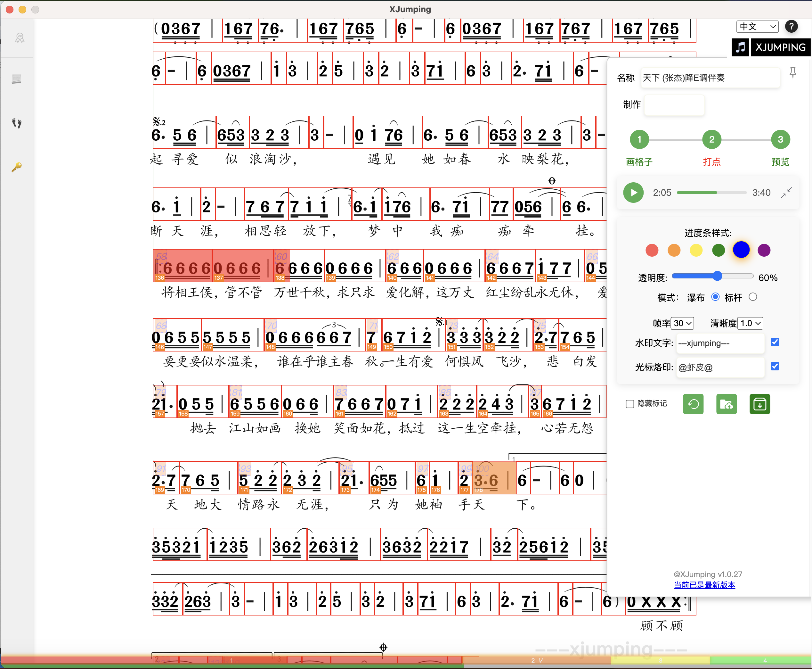This screenshot has width=812, height=669.
Task: Open the 中文 language dropdown
Action: tap(757, 27)
